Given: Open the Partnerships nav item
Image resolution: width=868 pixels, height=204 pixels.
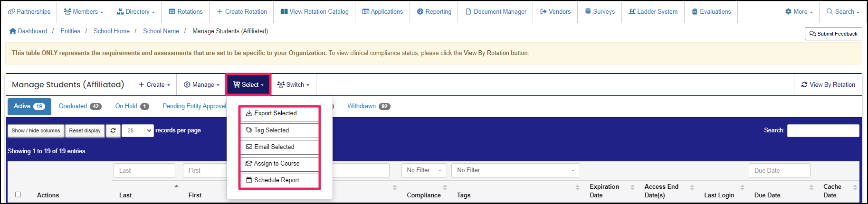Looking at the screenshot, I should 29,11.
